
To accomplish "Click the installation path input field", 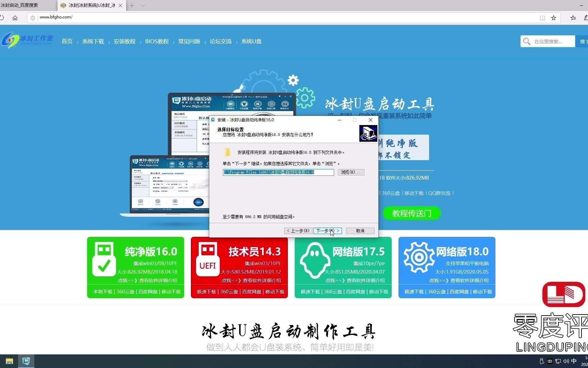I will [x=278, y=172].
